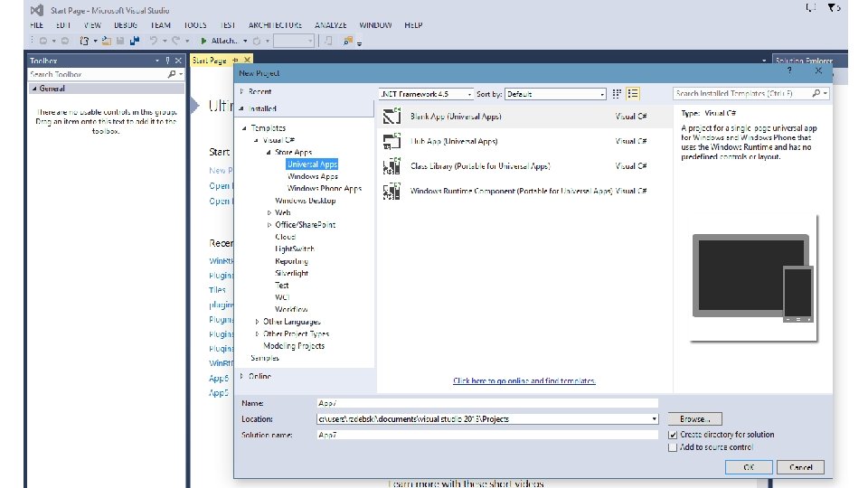Click the Blank App template icon

click(392, 117)
